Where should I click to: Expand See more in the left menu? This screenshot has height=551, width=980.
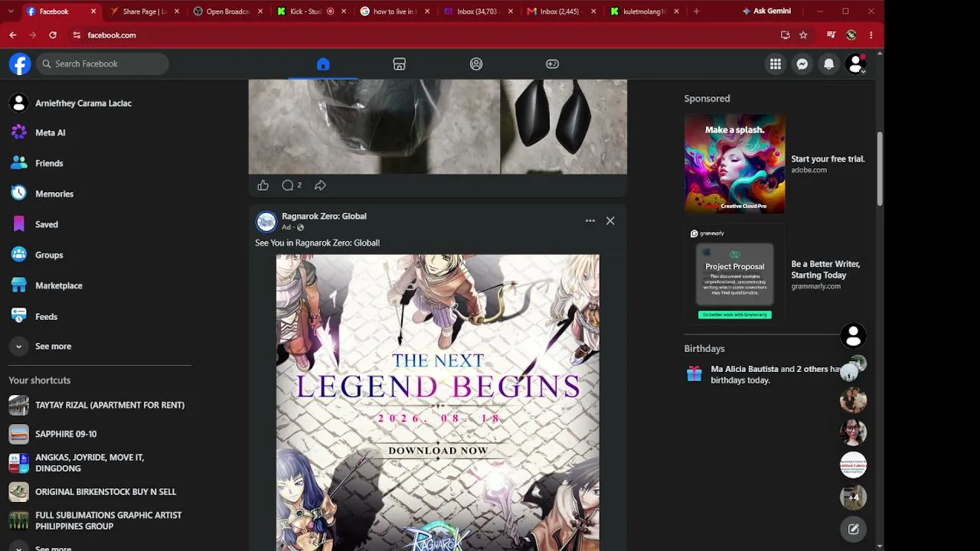(100, 347)
